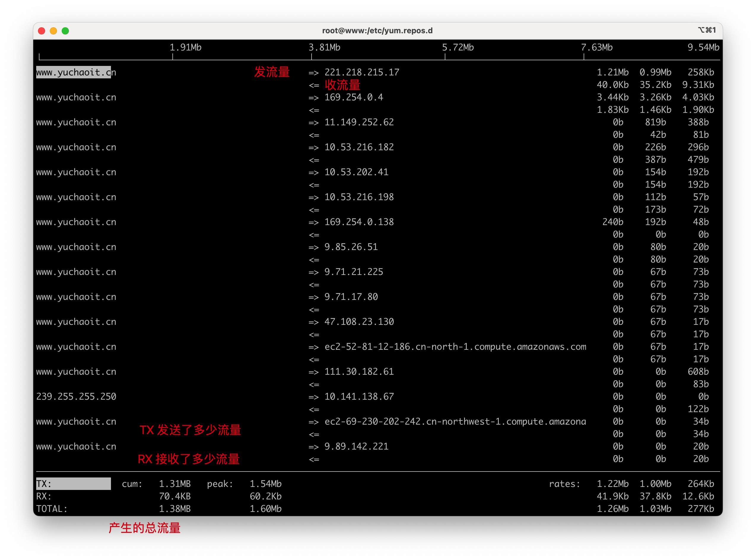Click the 1.91Mb scale marker
756x560 pixels.
coord(185,48)
